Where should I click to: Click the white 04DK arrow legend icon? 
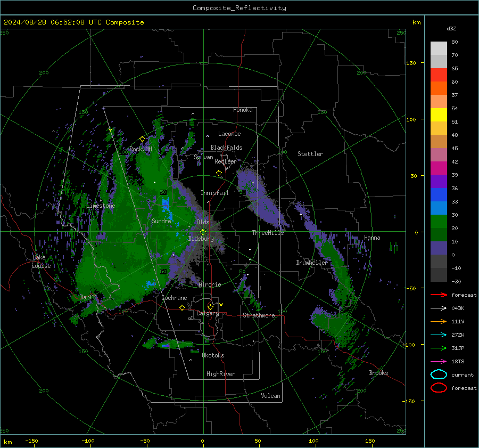coord(439,308)
